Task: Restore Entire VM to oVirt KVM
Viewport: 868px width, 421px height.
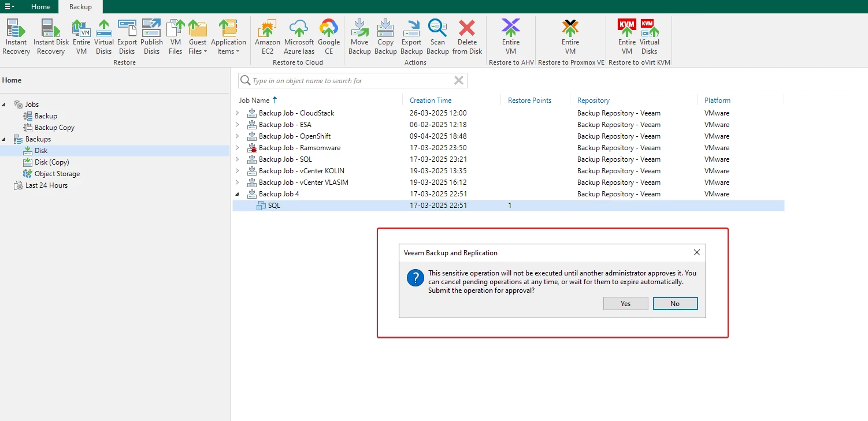Action: pyautogui.click(x=627, y=37)
